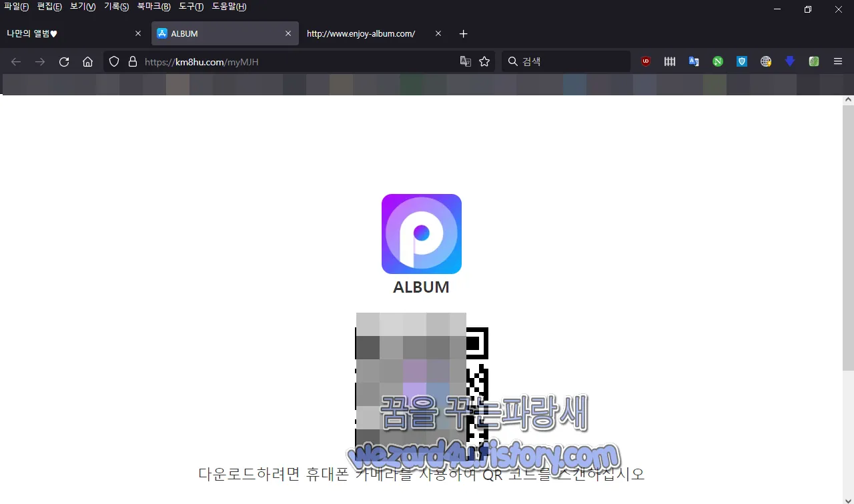Viewport: 854px width, 504px height.
Task: Click the home button
Action: (x=87, y=61)
